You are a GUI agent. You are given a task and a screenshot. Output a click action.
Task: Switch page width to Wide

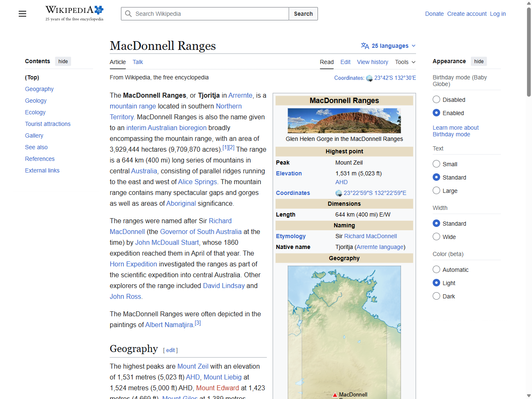436,236
